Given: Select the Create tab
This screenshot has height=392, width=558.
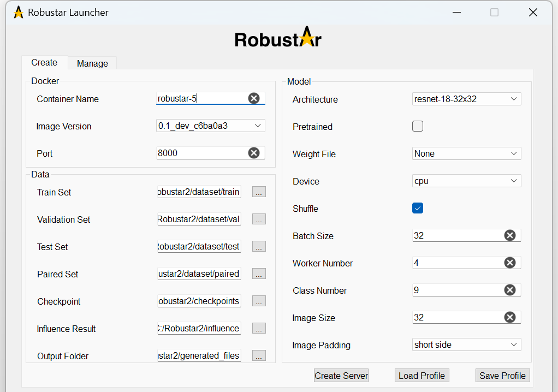Looking at the screenshot, I should click(44, 63).
